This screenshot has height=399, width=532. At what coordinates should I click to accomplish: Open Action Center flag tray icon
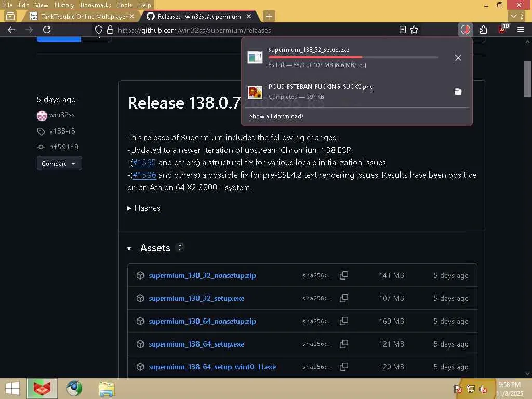pos(458,389)
